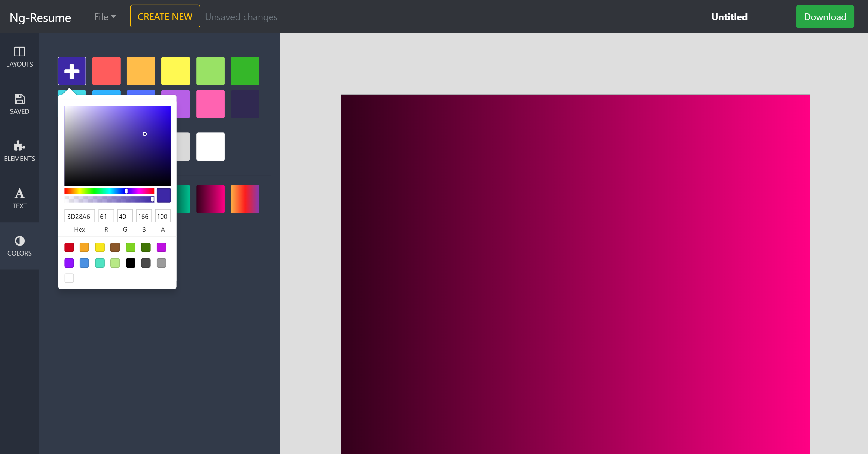Viewport: 868px width, 454px height.
Task: Select the black preset in picker
Action: tap(130, 263)
